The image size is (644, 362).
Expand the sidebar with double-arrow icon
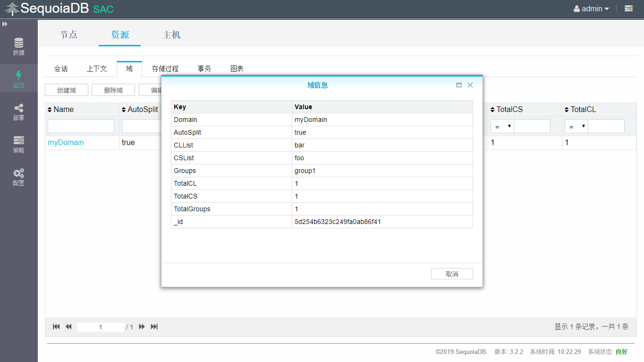5,24
